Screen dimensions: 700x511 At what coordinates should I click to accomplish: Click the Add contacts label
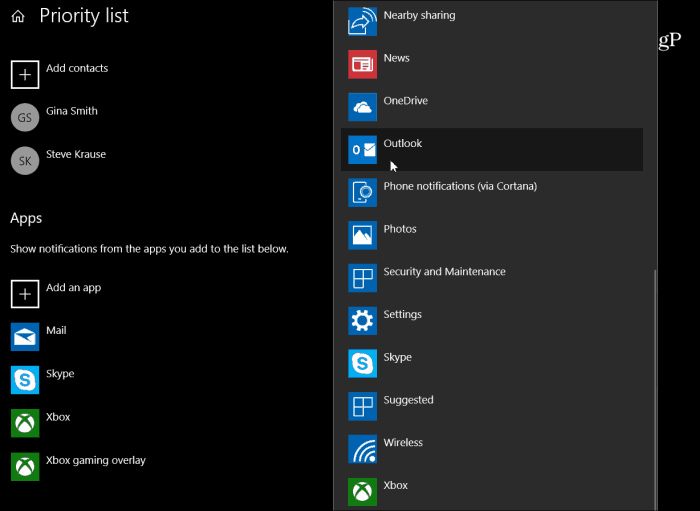click(77, 68)
